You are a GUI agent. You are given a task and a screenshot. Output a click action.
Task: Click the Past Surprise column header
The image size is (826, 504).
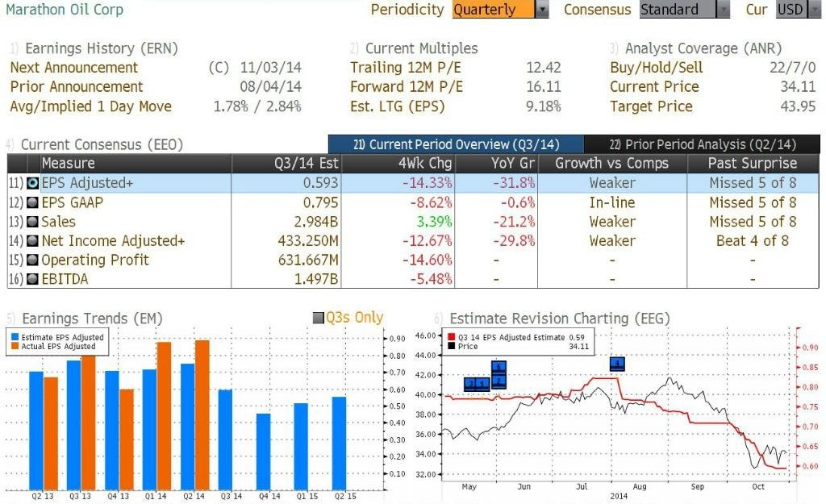click(x=753, y=163)
